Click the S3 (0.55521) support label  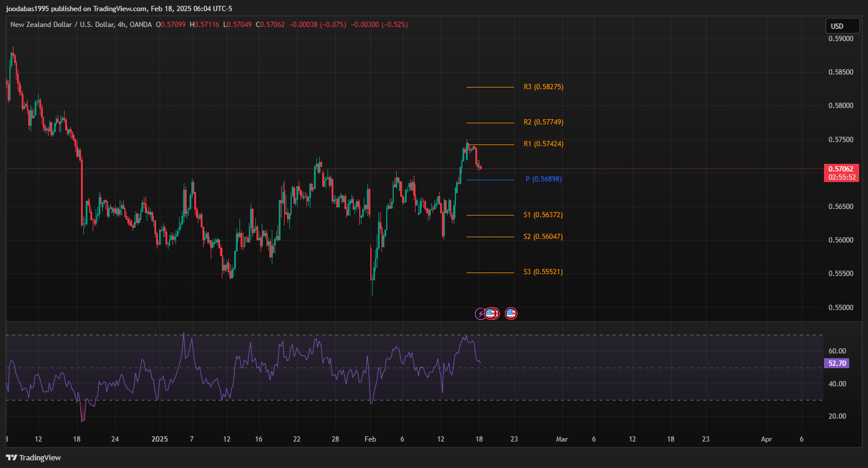[x=543, y=272]
